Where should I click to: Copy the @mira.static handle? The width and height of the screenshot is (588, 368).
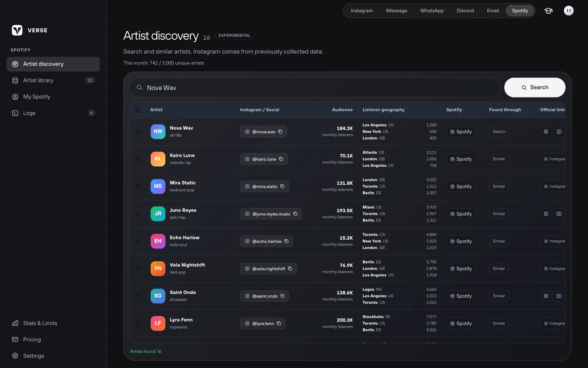[x=283, y=187]
